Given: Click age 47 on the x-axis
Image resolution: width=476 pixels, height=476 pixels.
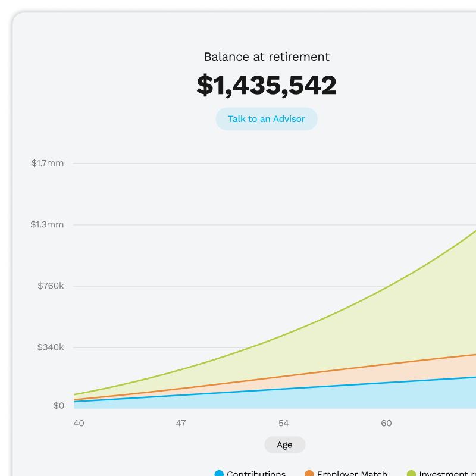Looking at the screenshot, I should click(x=181, y=423).
